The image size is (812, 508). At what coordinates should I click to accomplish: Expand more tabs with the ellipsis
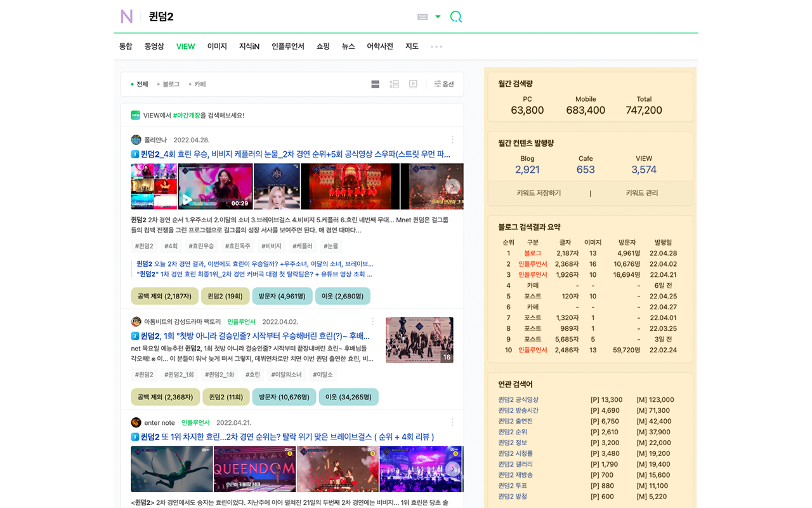pyautogui.click(x=436, y=46)
